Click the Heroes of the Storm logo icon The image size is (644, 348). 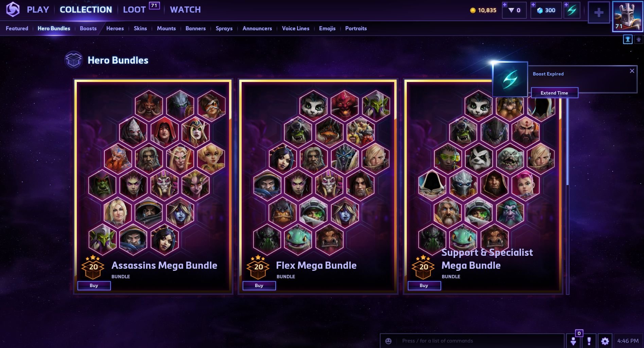(13, 10)
